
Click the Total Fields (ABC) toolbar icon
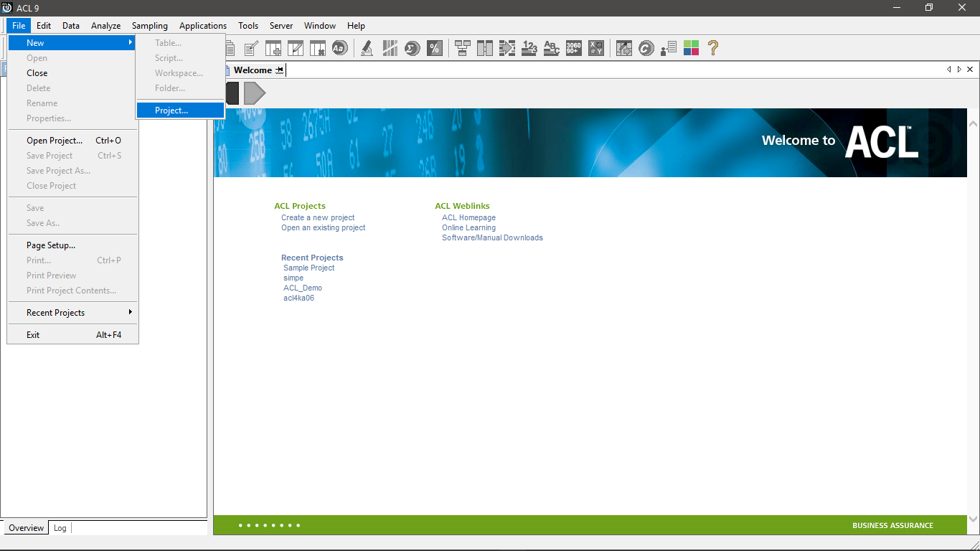coord(551,48)
